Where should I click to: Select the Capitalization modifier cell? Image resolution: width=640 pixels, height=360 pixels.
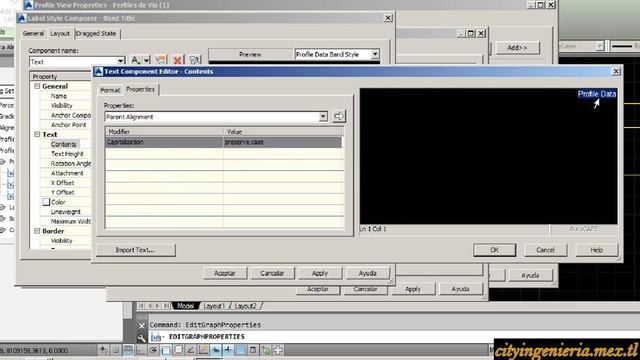pyautogui.click(x=164, y=142)
